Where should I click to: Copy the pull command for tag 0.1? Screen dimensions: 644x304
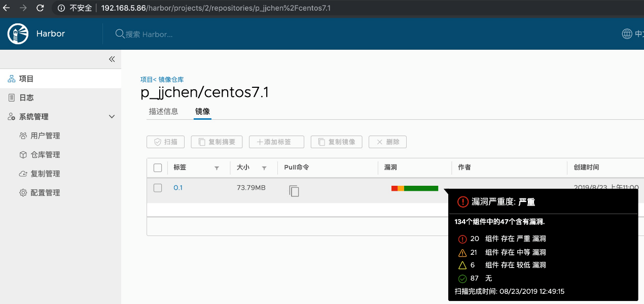tap(294, 191)
